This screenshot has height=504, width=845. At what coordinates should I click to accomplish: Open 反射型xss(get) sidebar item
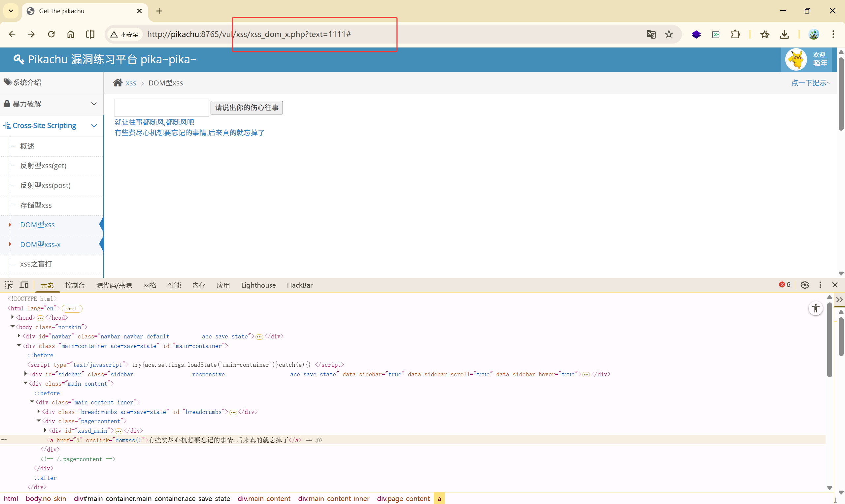43,166
